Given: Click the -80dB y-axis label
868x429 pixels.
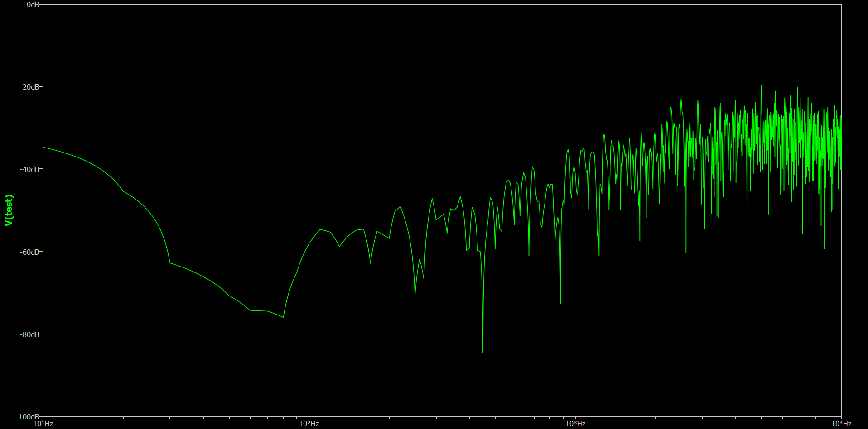Looking at the screenshot, I should click(x=29, y=334).
